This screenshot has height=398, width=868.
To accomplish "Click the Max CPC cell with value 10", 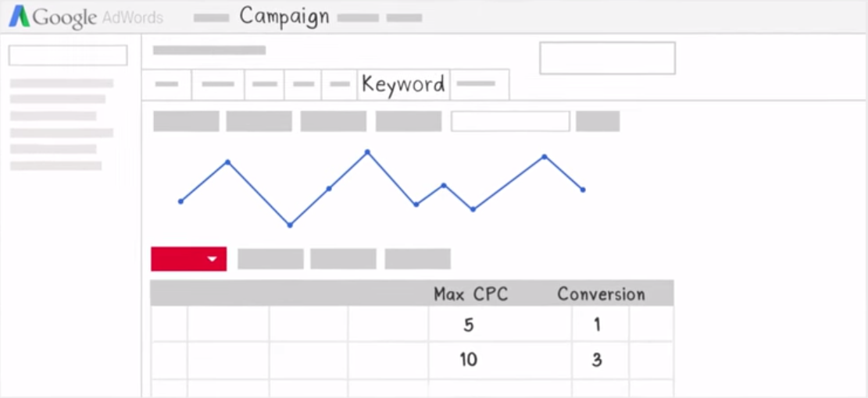I will coord(469,360).
